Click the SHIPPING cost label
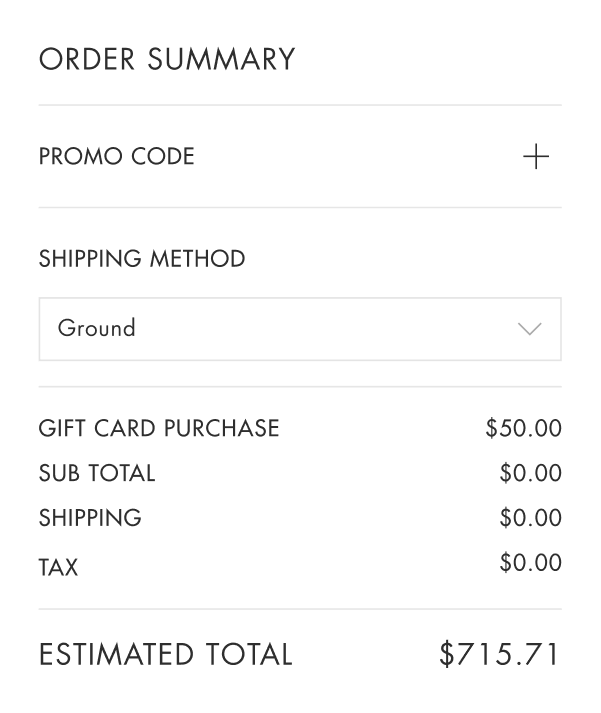The width and height of the screenshot is (601, 713). (90, 518)
